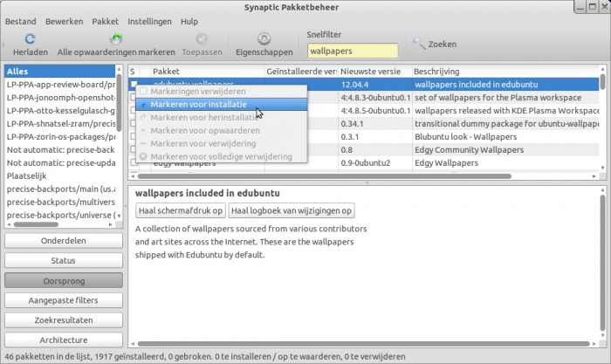
Task: Click the Herladen reload icon
Action: click(30, 38)
